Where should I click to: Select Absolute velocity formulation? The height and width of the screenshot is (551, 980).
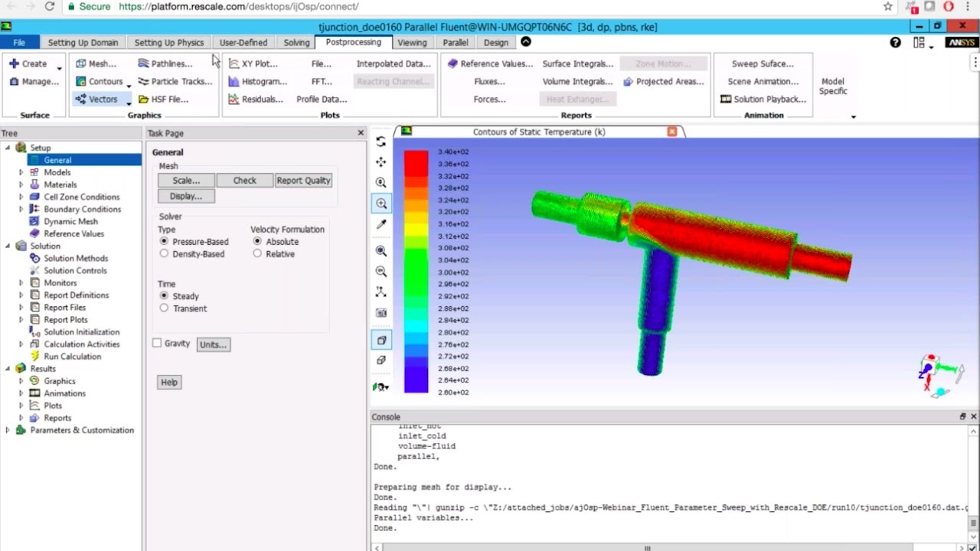(257, 241)
